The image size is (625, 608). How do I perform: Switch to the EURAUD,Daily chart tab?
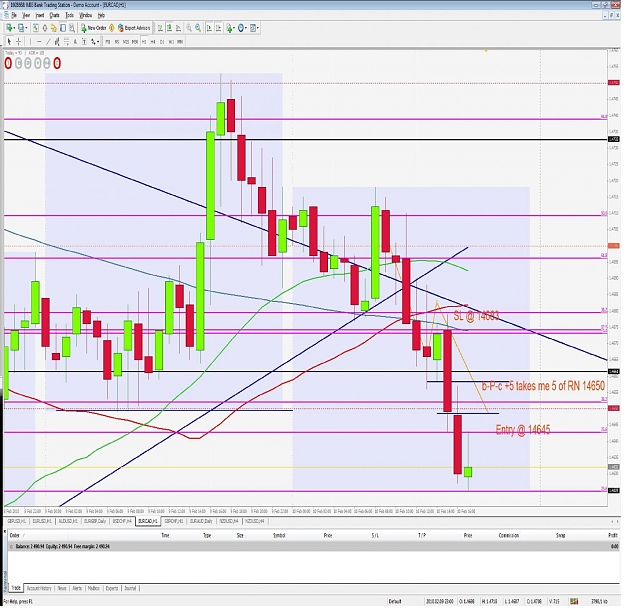[x=201, y=521]
